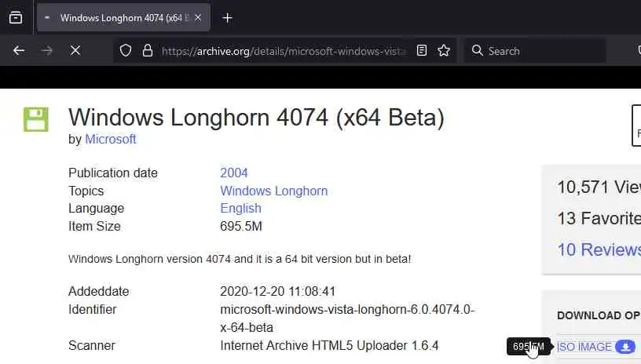Click the 13 Favorites count
The width and height of the screenshot is (641, 364).
(x=599, y=218)
